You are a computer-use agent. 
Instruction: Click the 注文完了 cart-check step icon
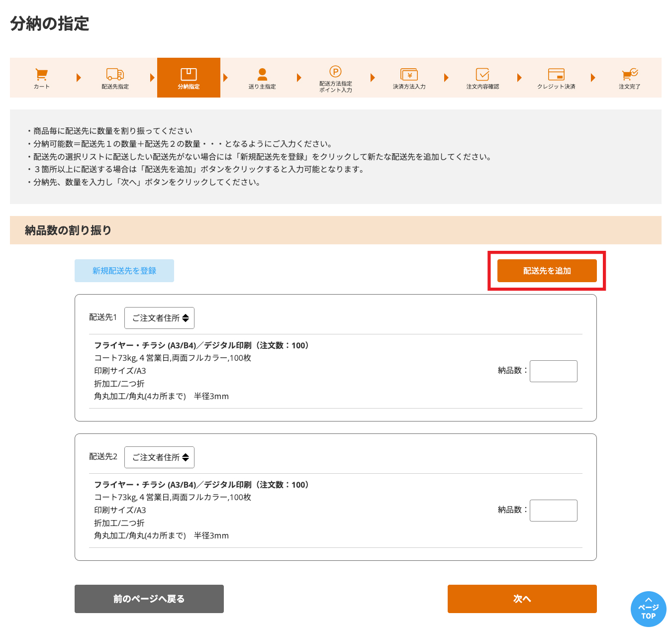630,74
